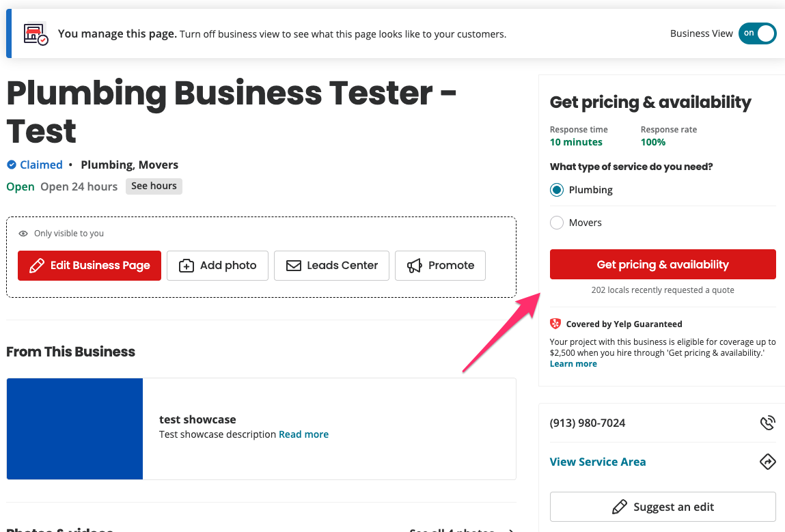The image size is (785, 532).
Task: Click the Covered by Yelp Guaranteed label
Action: (624, 324)
